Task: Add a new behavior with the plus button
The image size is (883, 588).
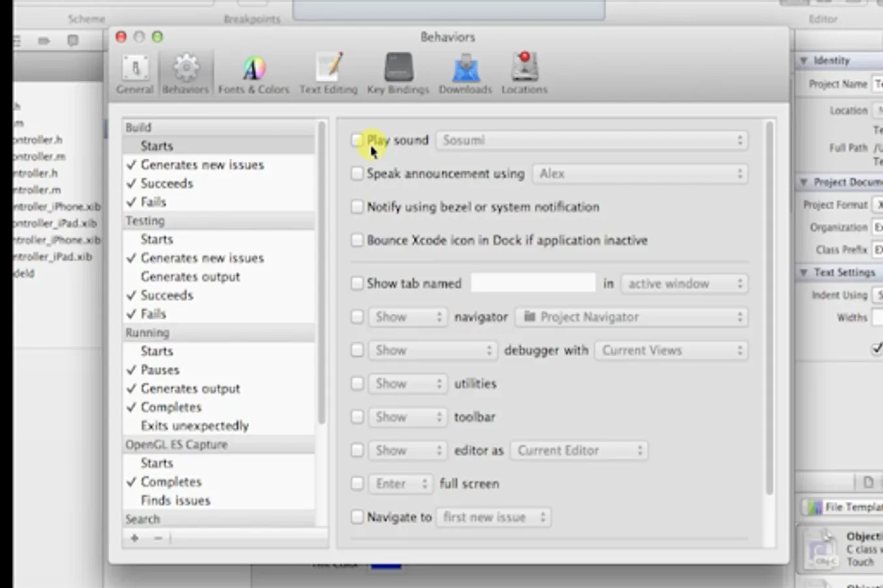Action: 135,538
